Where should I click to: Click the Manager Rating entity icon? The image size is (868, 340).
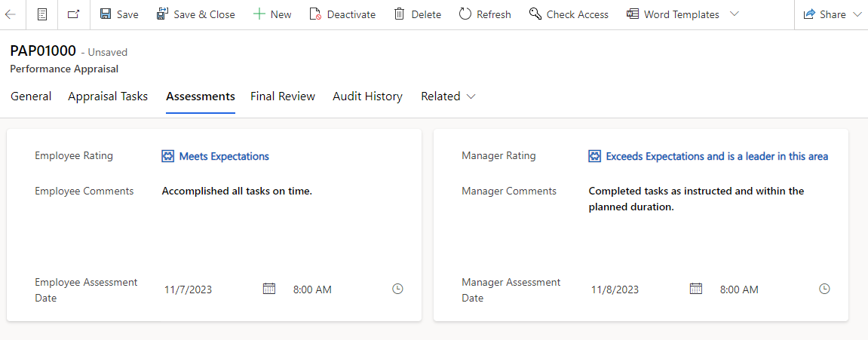pos(594,156)
